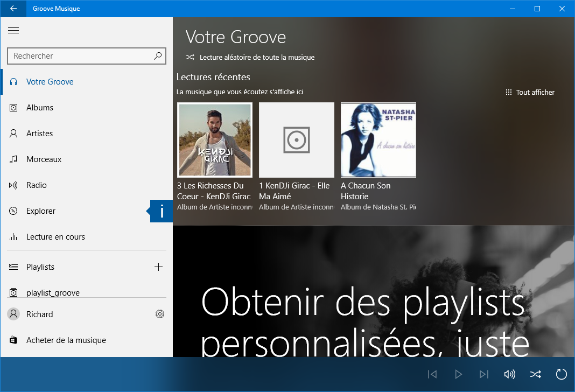Click the Morceaux music note icon
The height and width of the screenshot is (392, 575).
(x=13, y=159)
